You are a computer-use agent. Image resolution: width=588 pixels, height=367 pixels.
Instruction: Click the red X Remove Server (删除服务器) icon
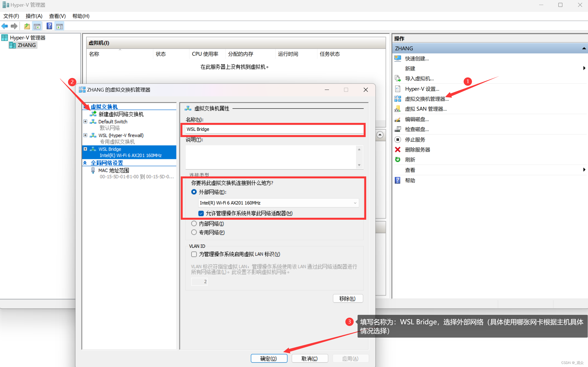click(x=398, y=150)
